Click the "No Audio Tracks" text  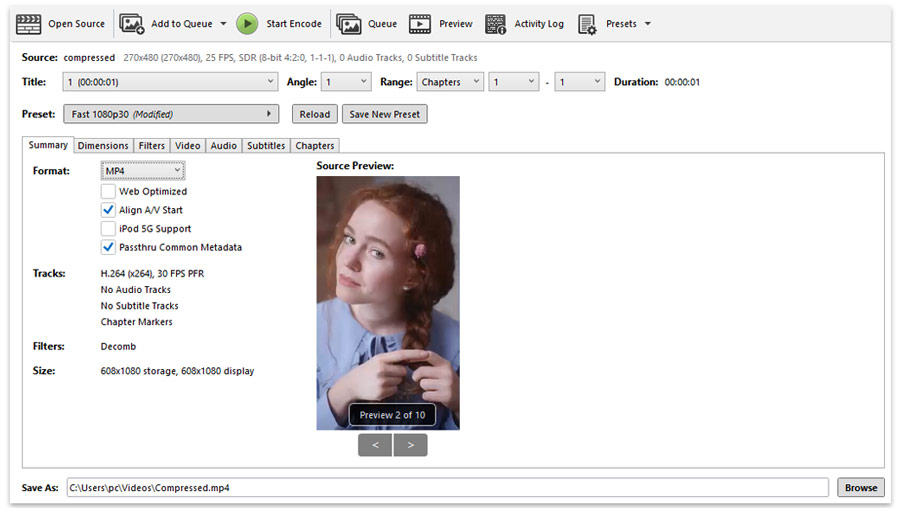point(135,289)
